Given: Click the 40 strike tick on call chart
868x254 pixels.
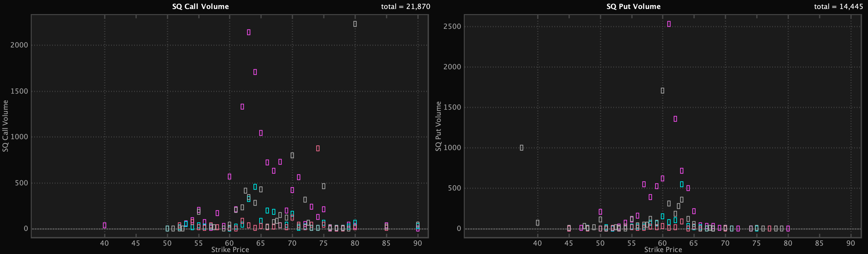Looking at the screenshot, I should 104,243.
